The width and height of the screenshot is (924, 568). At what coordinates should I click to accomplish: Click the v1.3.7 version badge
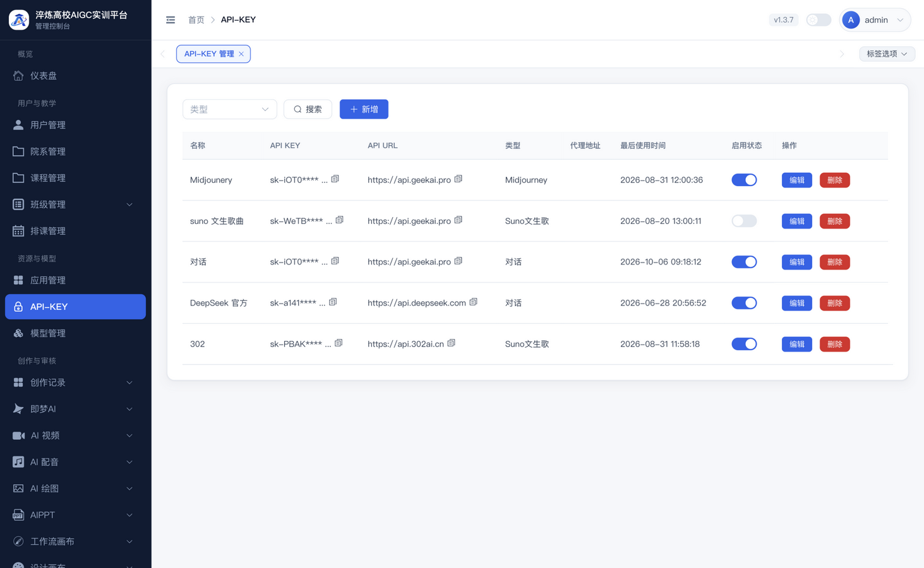(x=784, y=20)
